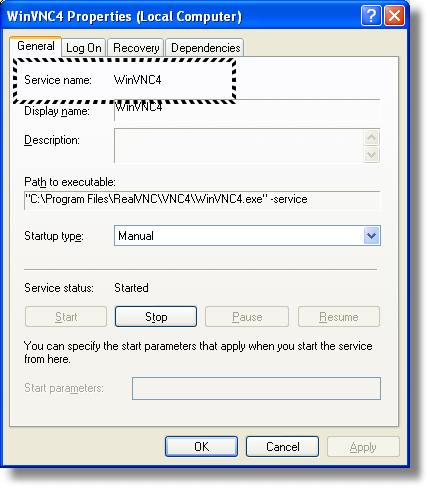Image resolution: width=430 pixels, height=488 pixels.
Task: Click the title bar Help question mark icon
Action: coord(371,15)
